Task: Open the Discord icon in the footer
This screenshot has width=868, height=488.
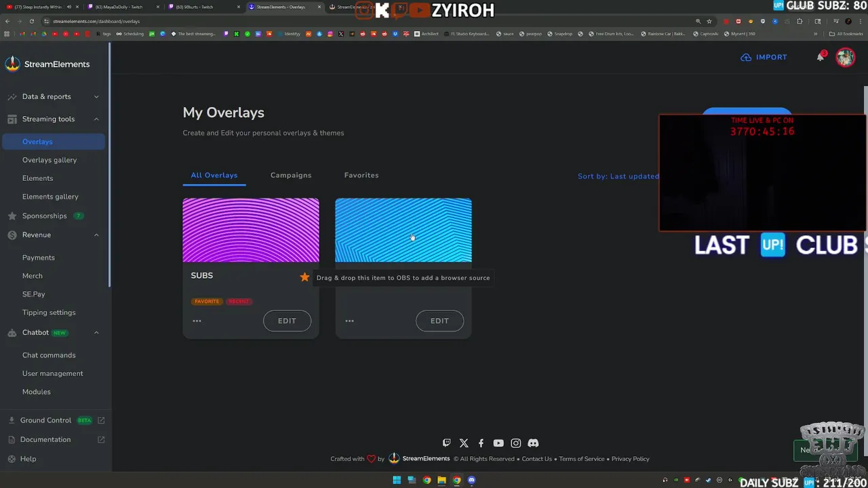Action: tap(533, 443)
